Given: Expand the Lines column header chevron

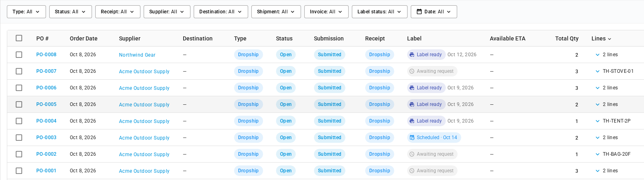Looking at the screenshot, I should click(609, 39).
